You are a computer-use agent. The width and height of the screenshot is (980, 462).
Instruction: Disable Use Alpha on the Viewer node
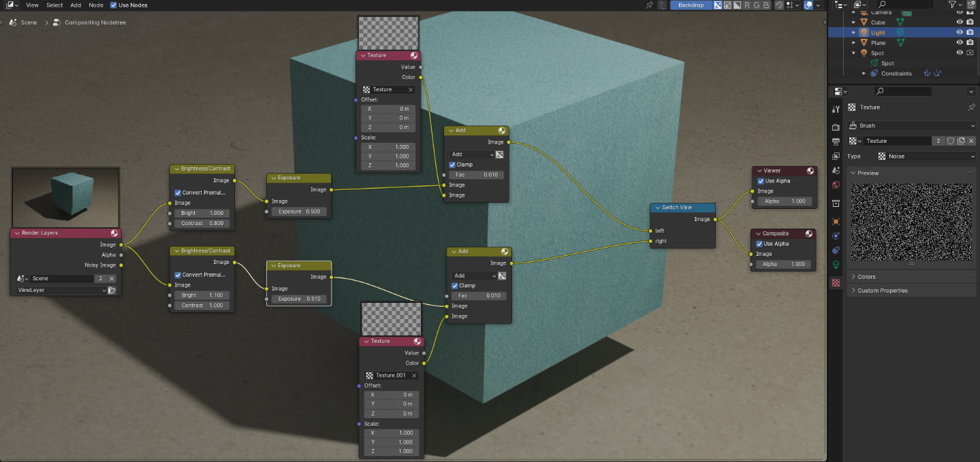[x=761, y=181]
